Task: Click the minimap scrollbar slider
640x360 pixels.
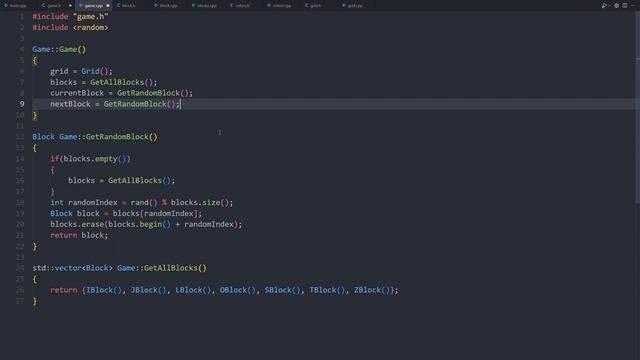Action: (637, 106)
